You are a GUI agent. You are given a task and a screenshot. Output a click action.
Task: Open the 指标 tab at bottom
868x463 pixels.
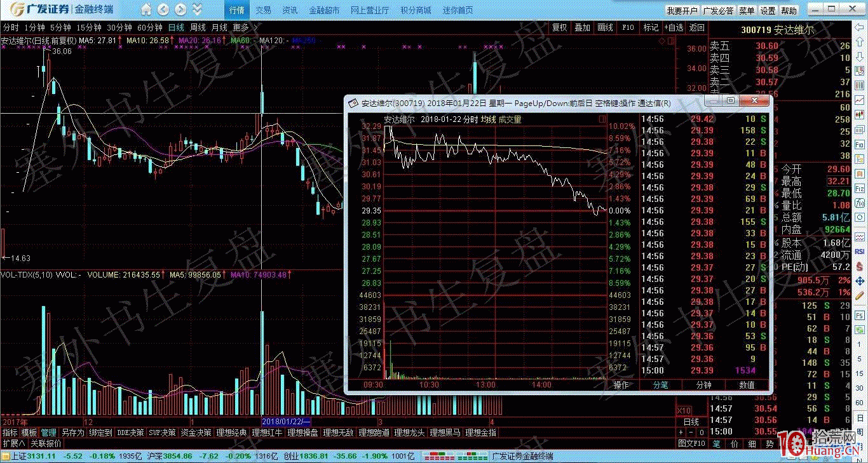[x=10, y=433]
